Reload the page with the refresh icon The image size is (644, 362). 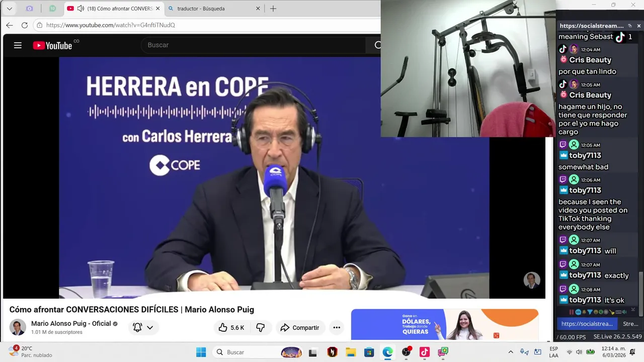pos(24,25)
